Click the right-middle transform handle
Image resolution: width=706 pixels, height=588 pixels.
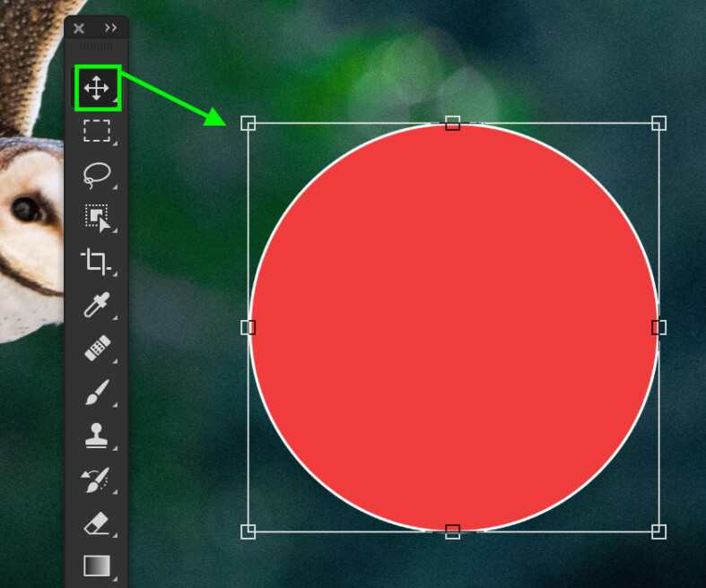(x=658, y=327)
